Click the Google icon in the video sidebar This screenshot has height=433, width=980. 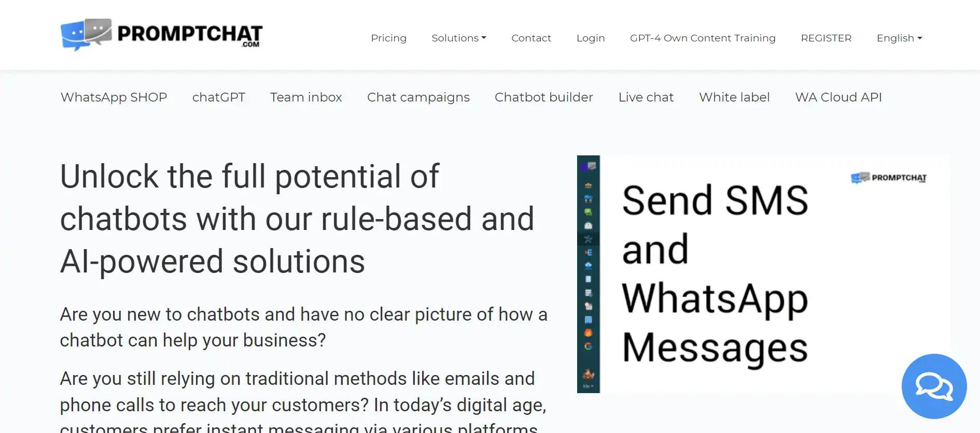(588, 347)
